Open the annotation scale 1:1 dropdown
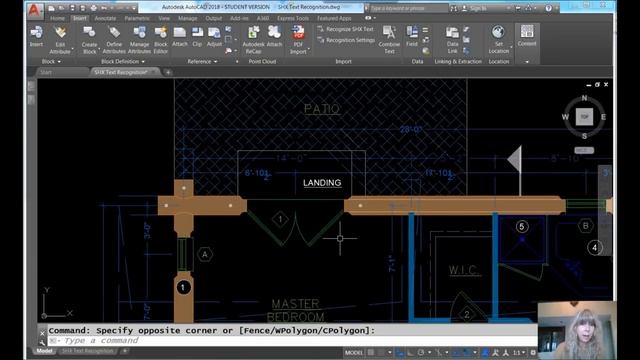Image resolution: width=640 pixels, height=360 pixels. (519, 352)
